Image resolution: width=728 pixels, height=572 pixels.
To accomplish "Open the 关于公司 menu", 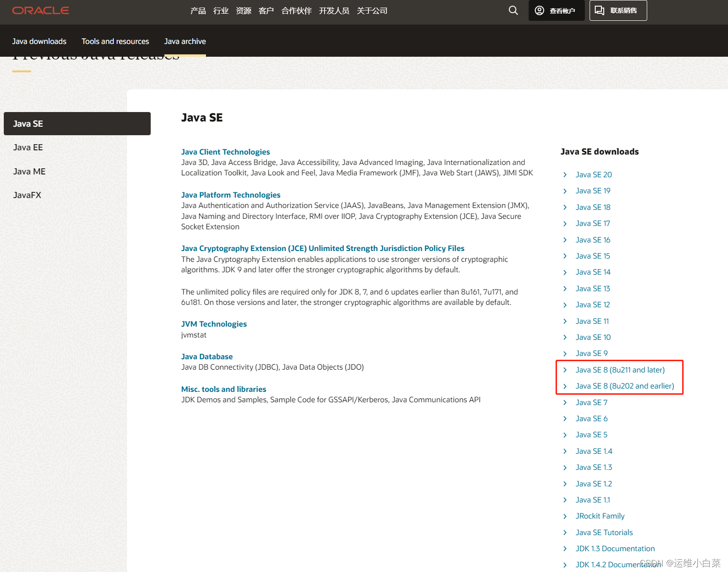I will coord(372,10).
